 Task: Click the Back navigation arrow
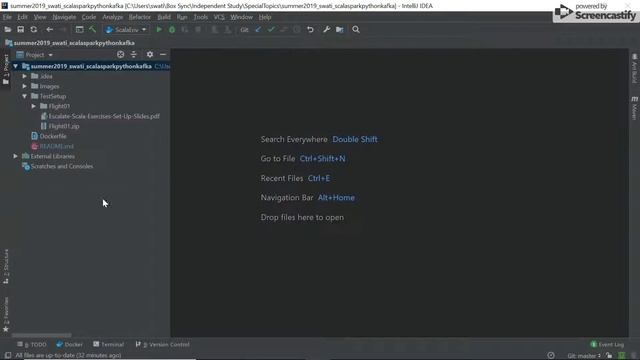[49, 29]
